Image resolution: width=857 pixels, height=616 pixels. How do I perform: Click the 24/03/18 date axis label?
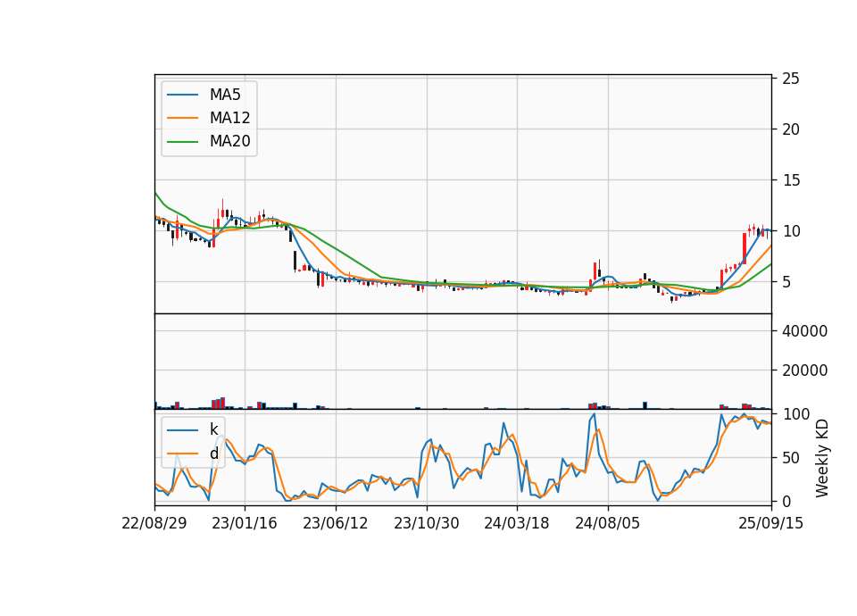tap(517, 523)
